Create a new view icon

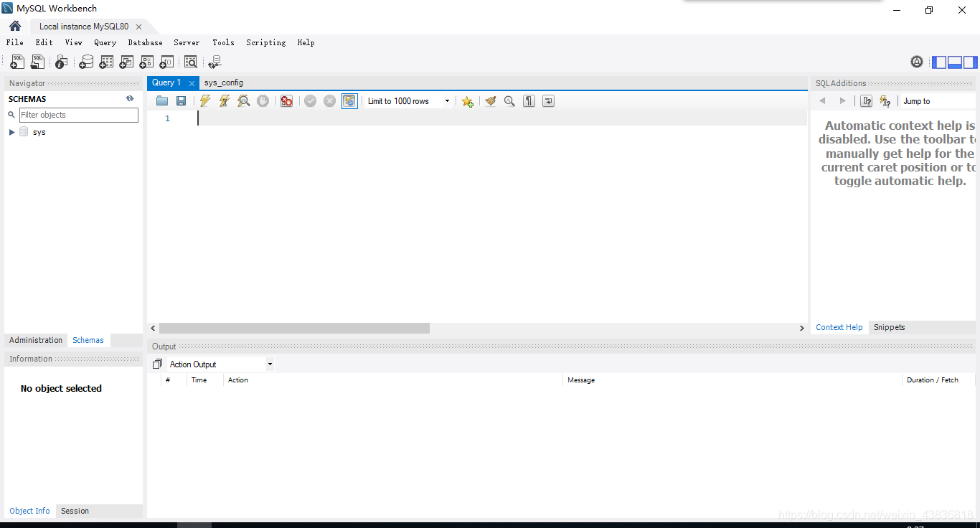(x=126, y=62)
